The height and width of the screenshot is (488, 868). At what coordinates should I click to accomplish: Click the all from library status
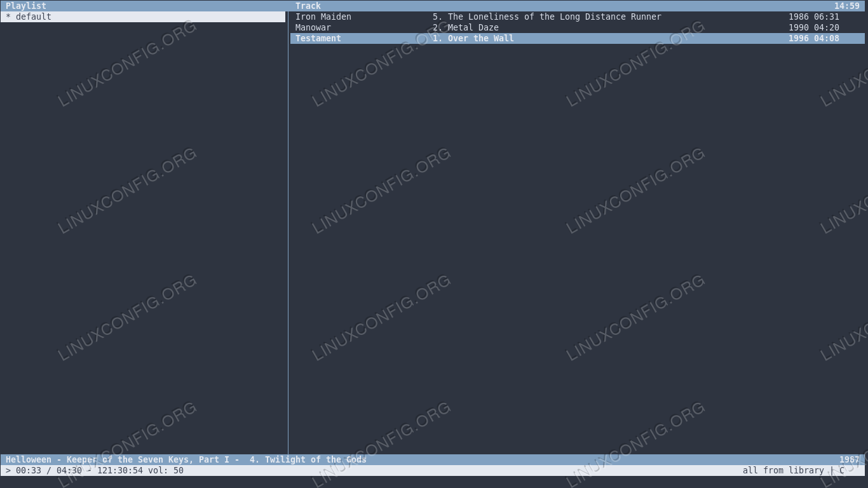[x=783, y=470]
